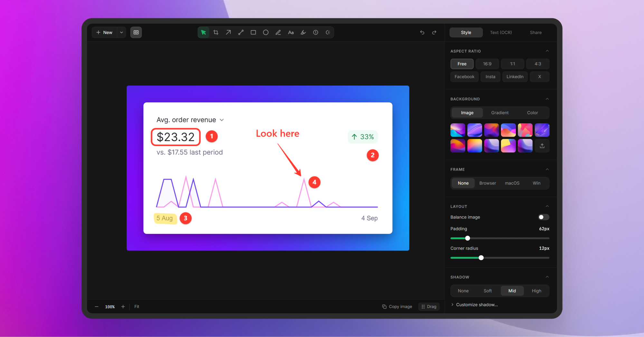The image size is (644, 337).
Task: Toggle the Balance image switch
Action: (544, 217)
